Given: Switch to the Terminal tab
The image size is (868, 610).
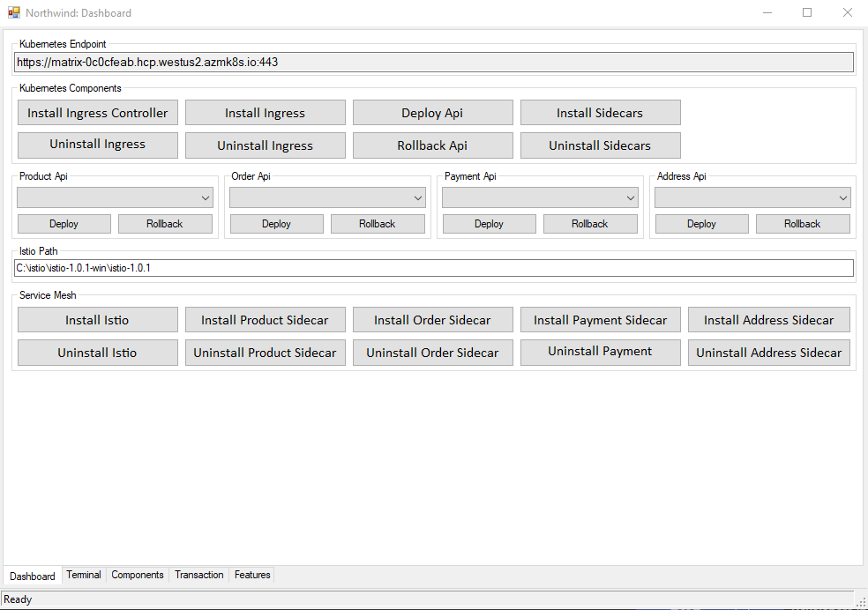Looking at the screenshot, I should pos(84,575).
